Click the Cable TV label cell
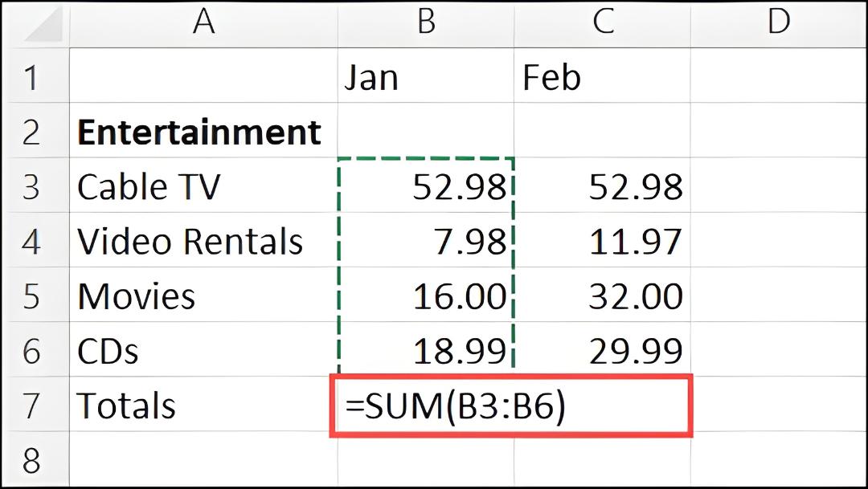Image resolution: width=868 pixels, height=489 pixels. click(x=203, y=185)
